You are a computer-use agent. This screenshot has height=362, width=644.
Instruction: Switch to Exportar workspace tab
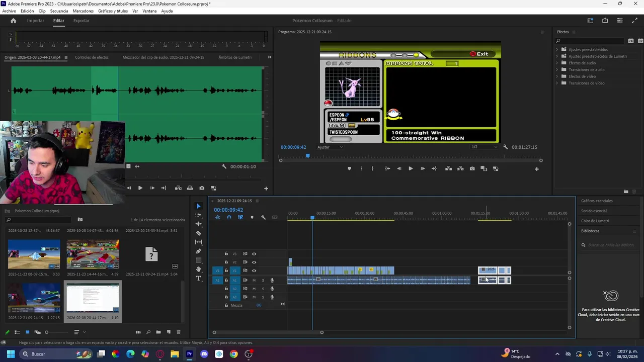(81, 21)
